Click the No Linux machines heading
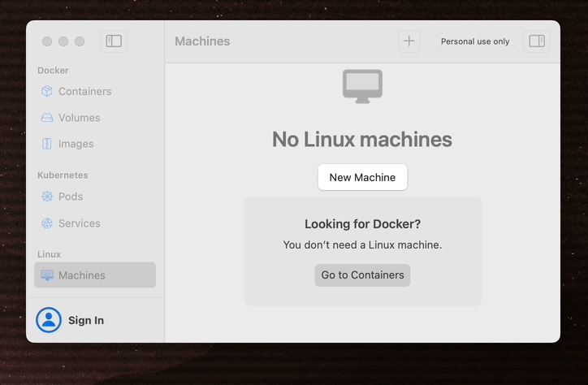 point(362,140)
